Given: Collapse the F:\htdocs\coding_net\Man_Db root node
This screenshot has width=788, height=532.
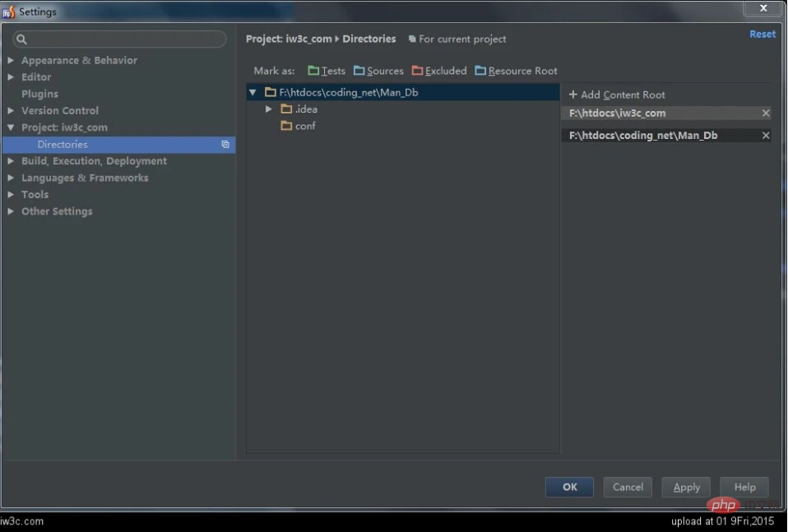Looking at the screenshot, I should pos(253,93).
